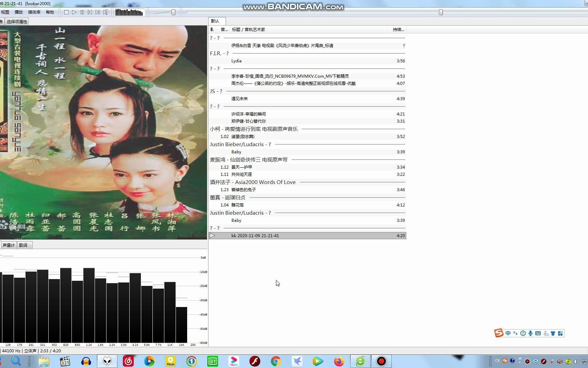This screenshot has width=588, height=368.
Task: Click Sogou voice input microphone icon
Action: coord(530,333)
